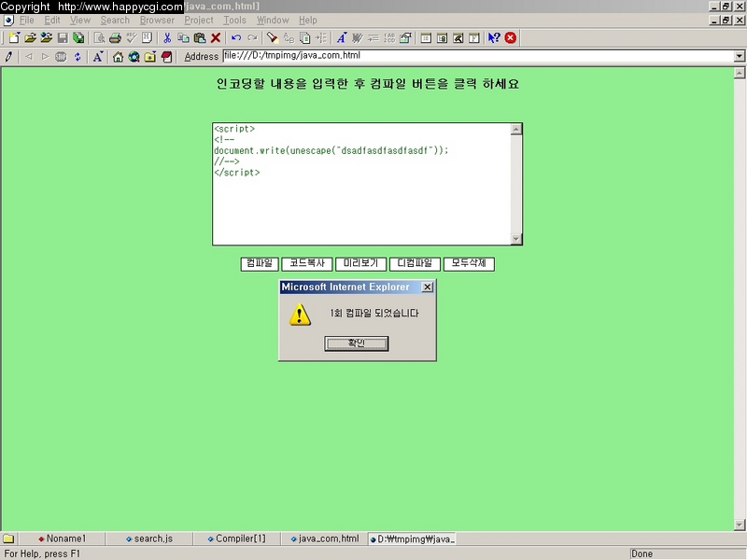Open the font selection icon in main toolbar

pyautogui.click(x=342, y=38)
